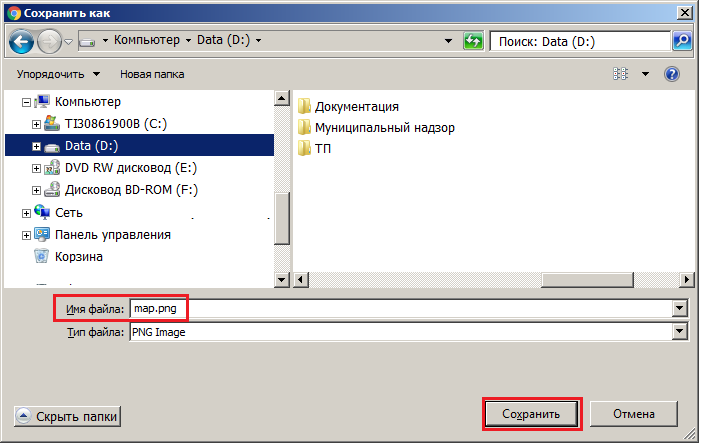Click the change view icon
Image resolution: width=701 pixels, height=443 pixels.
coord(620,74)
